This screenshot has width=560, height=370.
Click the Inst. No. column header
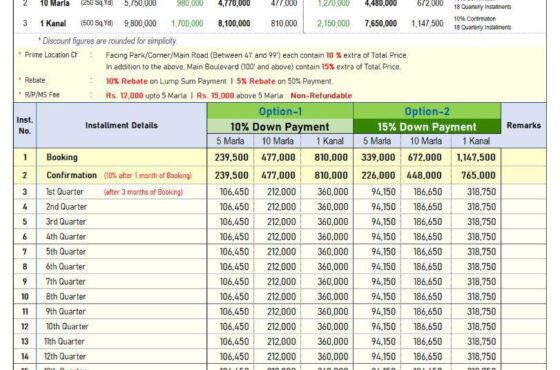25,125
